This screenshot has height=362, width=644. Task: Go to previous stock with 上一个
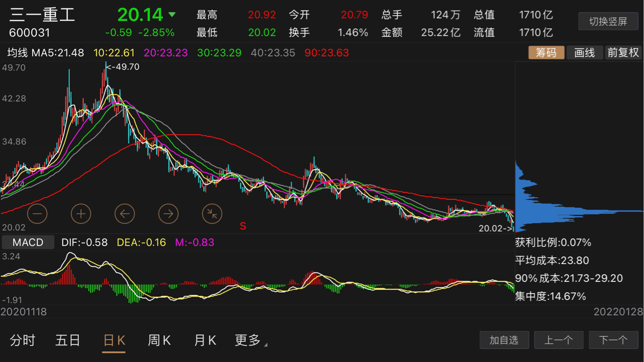(x=559, y=340)
